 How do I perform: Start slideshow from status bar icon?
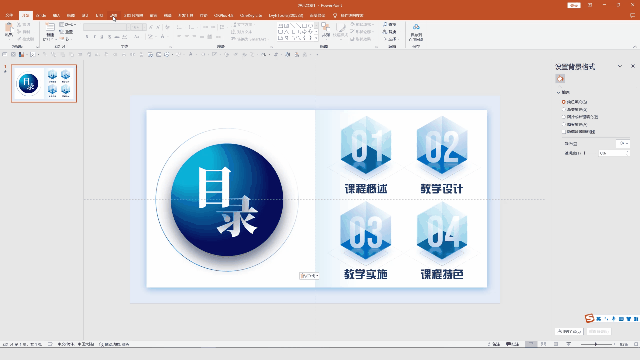[569, 344]
